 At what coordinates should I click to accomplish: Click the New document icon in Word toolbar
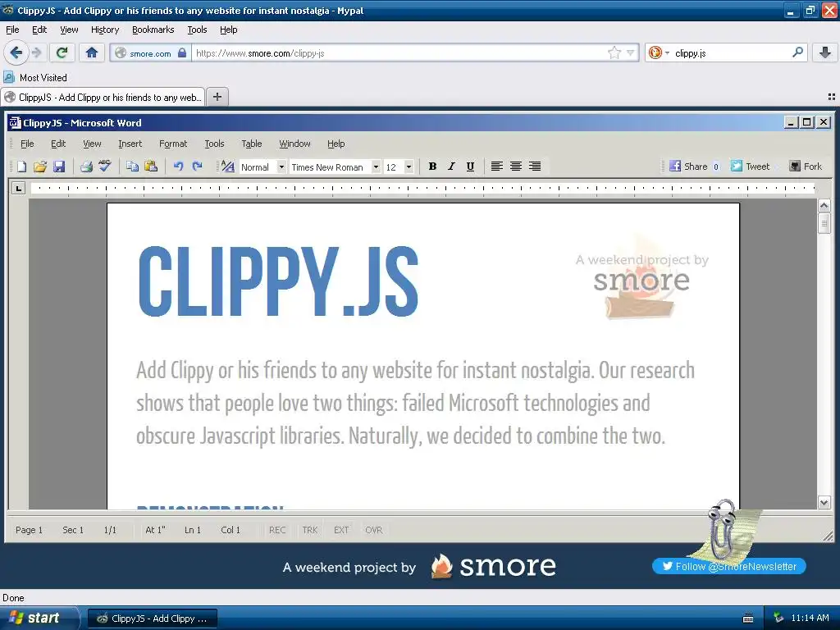click(x=21, y=167)
